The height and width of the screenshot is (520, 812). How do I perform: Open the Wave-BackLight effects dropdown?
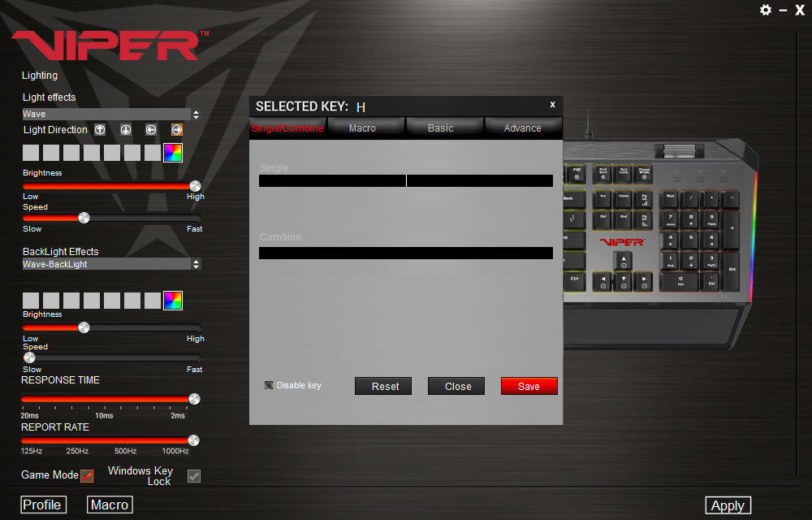point(110,264)
